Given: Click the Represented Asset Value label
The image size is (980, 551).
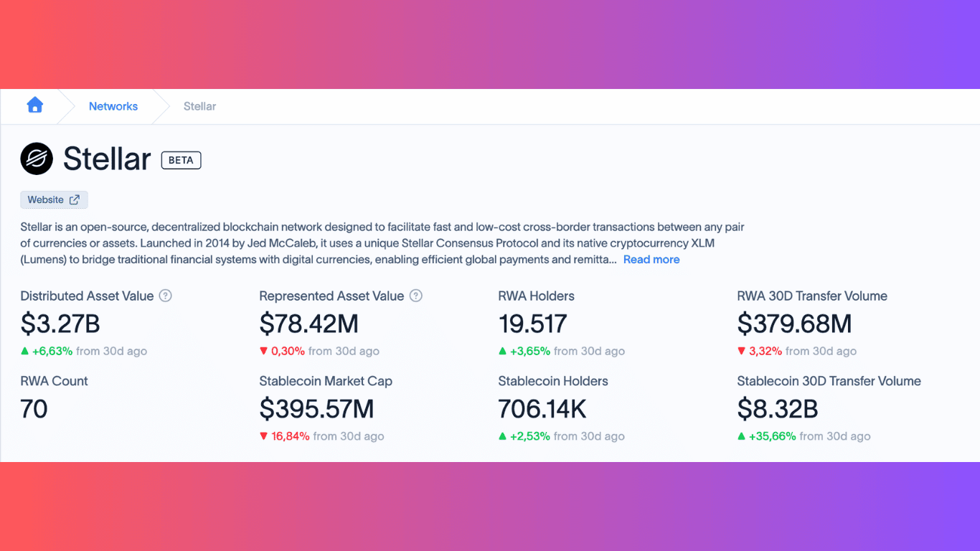Looking at the screenshot, I should [331, 296].
